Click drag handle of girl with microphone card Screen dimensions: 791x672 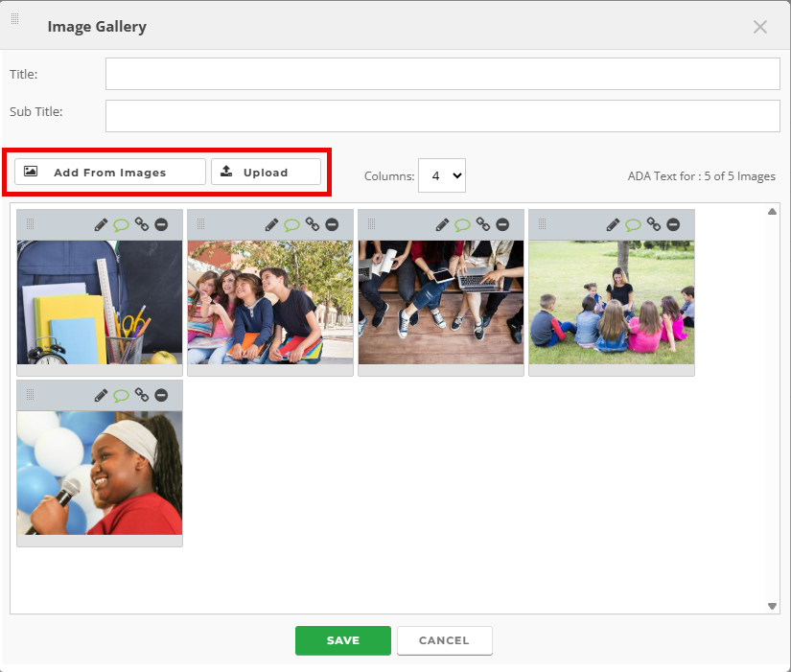(31, 395)
